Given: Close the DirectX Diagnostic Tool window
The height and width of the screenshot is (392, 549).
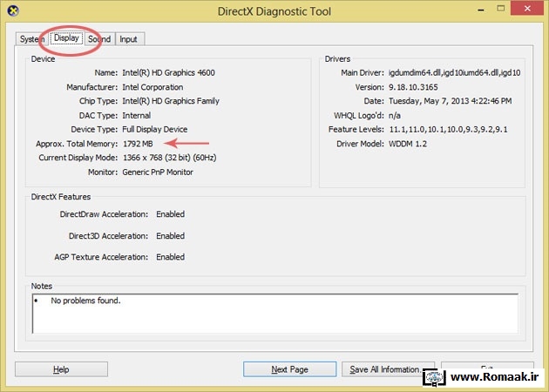Looking at the screenshot, I should point(527,9).
